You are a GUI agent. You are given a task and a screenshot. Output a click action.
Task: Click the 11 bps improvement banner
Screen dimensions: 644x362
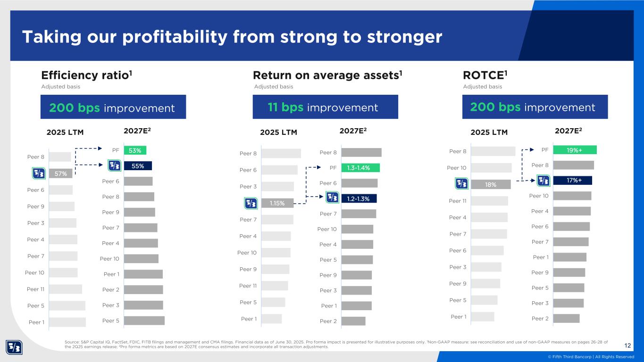[325, 107]
